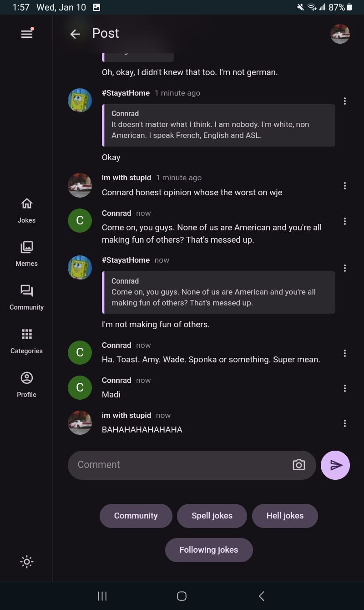Tap the Community chip below comment box
364x610 pixels.
coord(136,516)
